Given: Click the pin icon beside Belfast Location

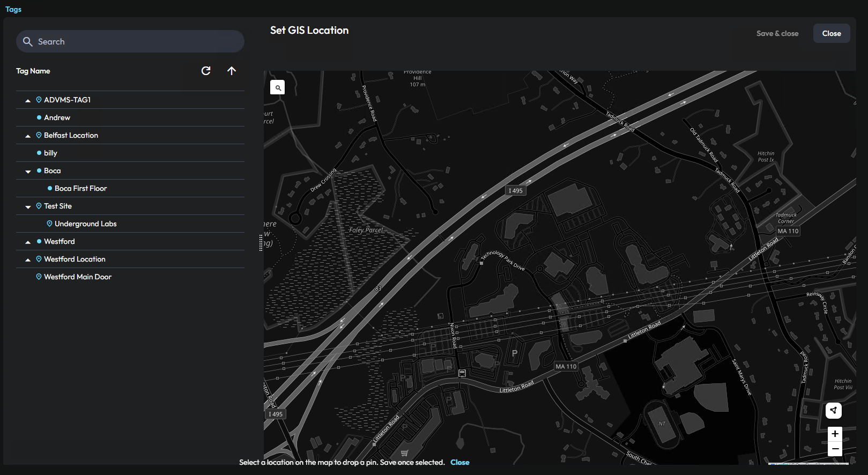Looking at the screenshot, I should [x=39, y=135].
